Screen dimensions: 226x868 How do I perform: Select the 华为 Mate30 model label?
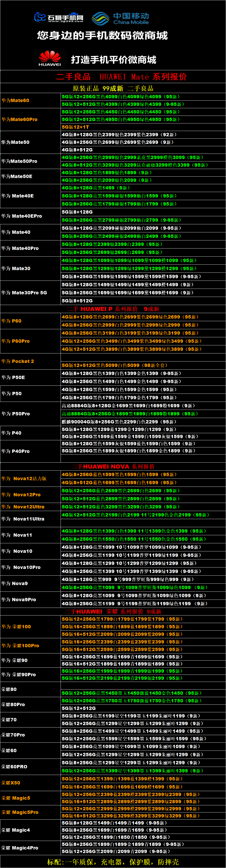[16, 268]
